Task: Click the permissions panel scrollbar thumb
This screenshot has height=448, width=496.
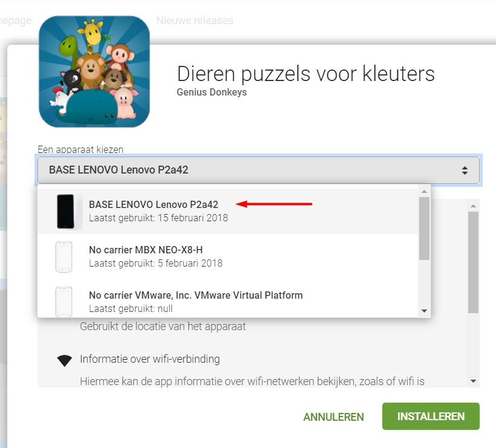Action: pos(473,262)
